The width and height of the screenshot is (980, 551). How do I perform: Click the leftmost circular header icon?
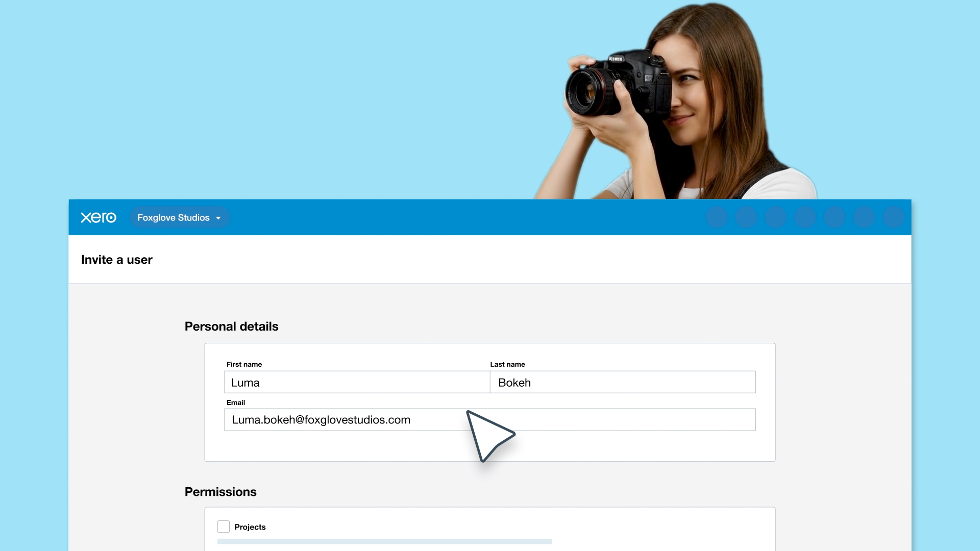717,217
